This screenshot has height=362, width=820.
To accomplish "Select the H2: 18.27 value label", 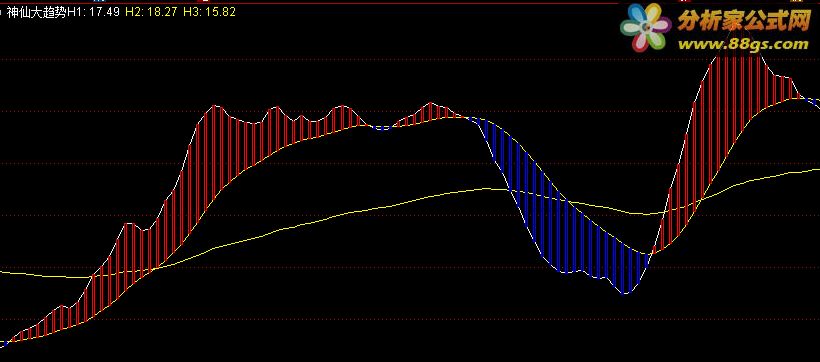I will [x=152, y=12].
